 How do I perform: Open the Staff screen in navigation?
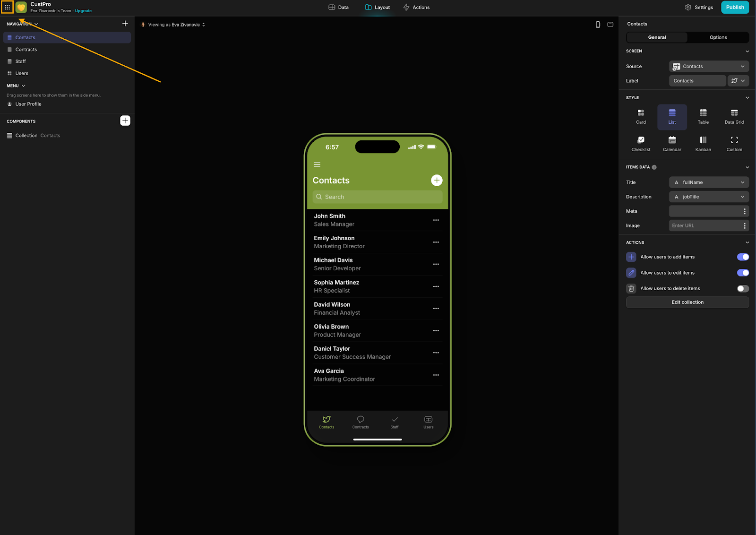click(67, 61)
